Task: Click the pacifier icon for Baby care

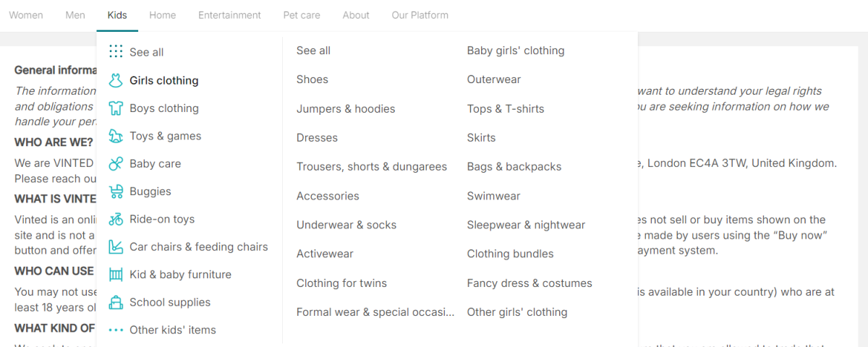Action: point(116,164)
